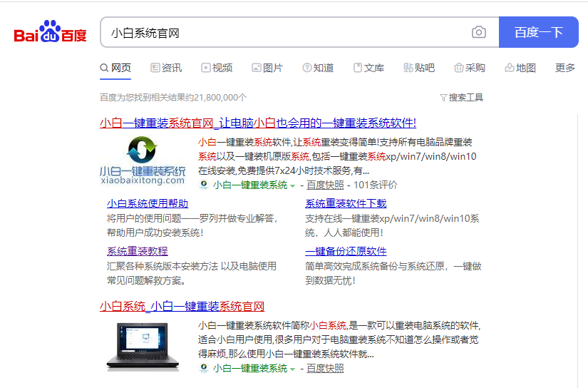Click the Baidu logo

point(51,32)
